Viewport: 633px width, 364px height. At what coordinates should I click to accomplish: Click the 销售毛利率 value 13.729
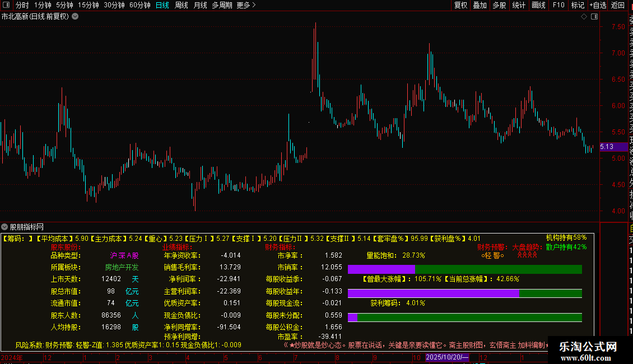coord(230,267)
